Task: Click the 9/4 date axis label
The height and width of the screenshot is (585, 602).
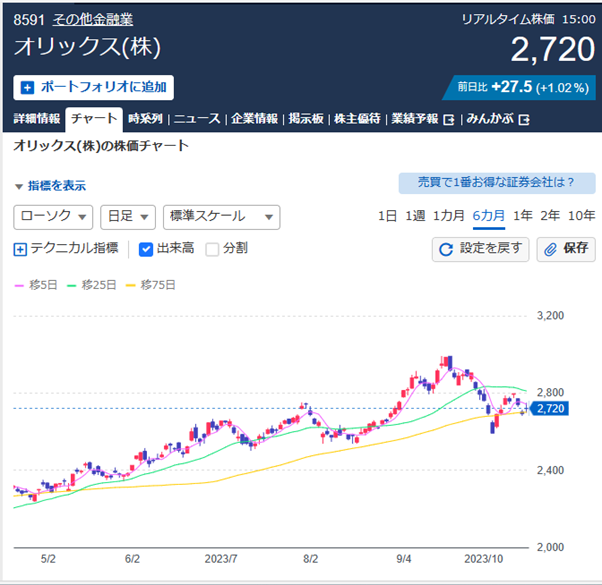Action: pos(404,559)
